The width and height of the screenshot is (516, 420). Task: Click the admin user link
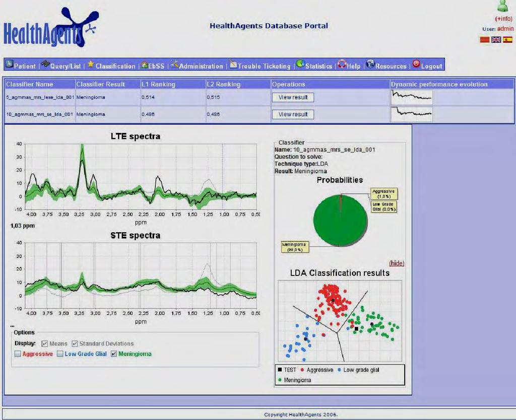[505, 29]
